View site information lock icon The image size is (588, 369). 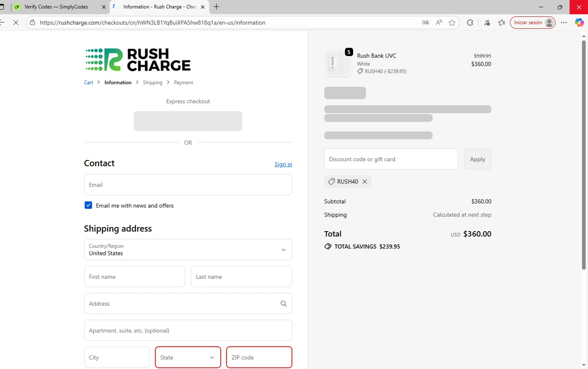33,23
